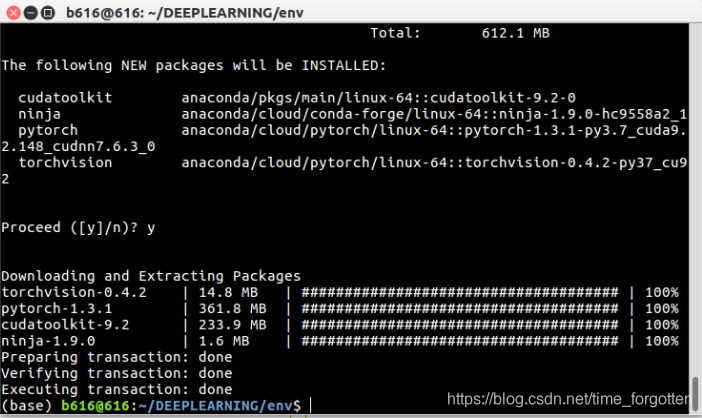Maximize the terminal window
Image resolution: width=702 pixels, height=418 pixels.
(x=47, y=13)
